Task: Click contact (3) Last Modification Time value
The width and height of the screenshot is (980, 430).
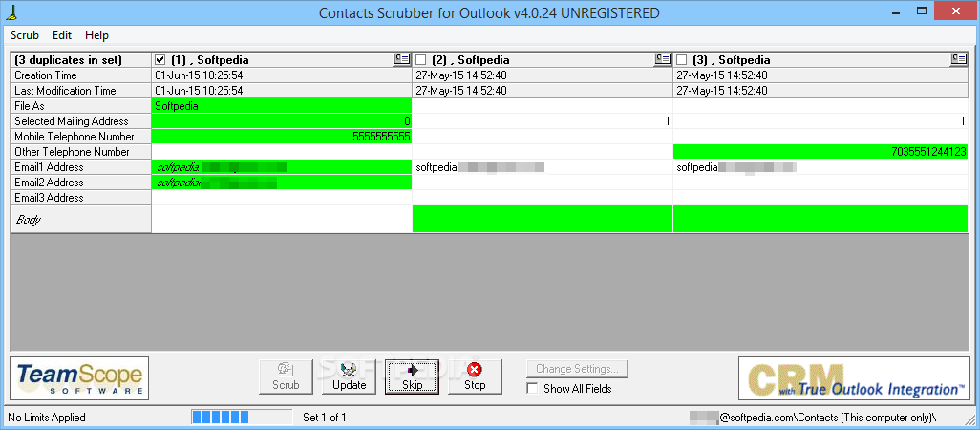Action: [820, 91]
